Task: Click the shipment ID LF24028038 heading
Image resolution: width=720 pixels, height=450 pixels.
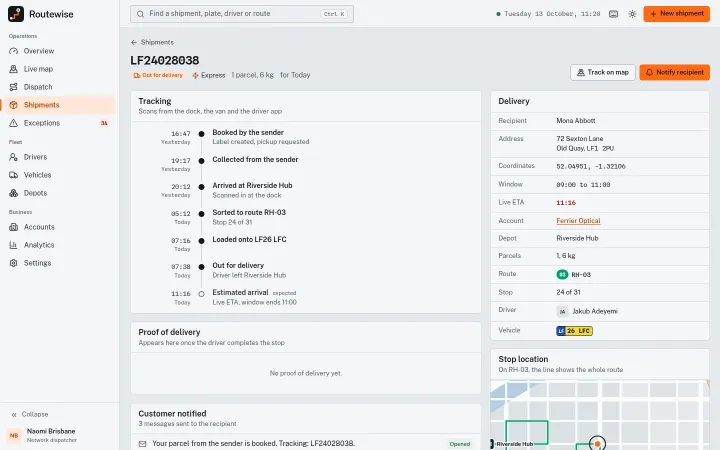Action: tap(165, 61)
